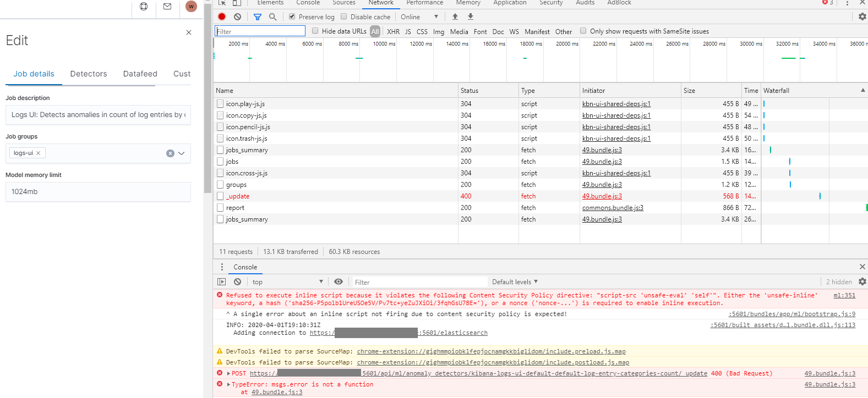Screen dimensions: 868x398
Task: Open network settings gear icon
Action: tap(862, 17)
